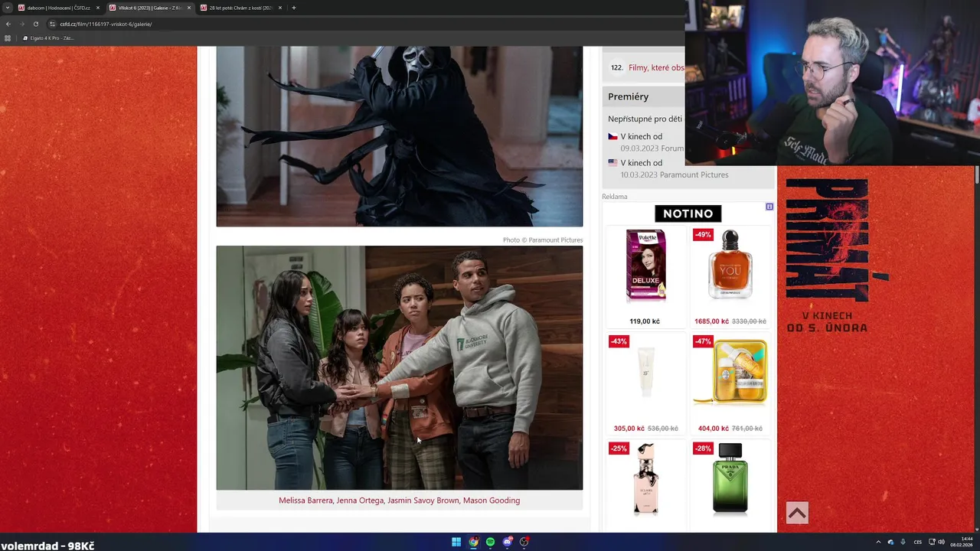
Task: Open the 'Filmy, které obs...' list link
Action: click(x=656, y=68)
